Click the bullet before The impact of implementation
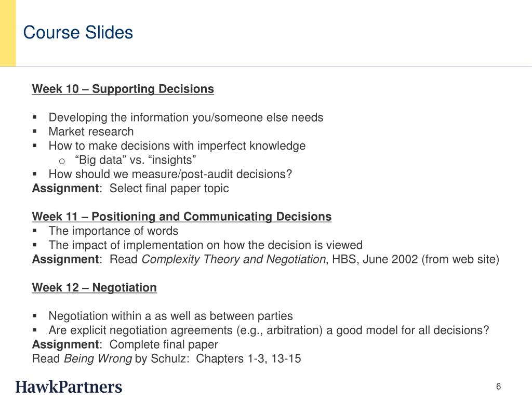532x399 pixels. pos(35,245)
